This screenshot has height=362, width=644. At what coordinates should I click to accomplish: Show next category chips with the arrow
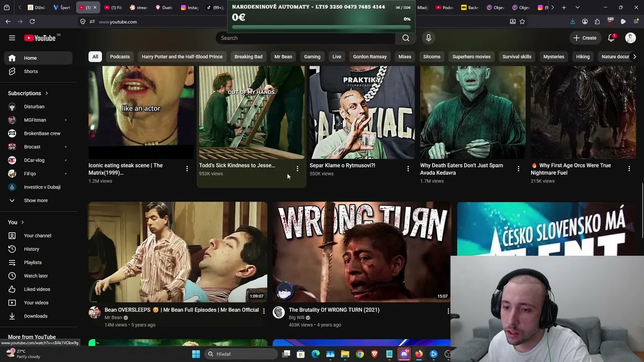pos(634,57)
